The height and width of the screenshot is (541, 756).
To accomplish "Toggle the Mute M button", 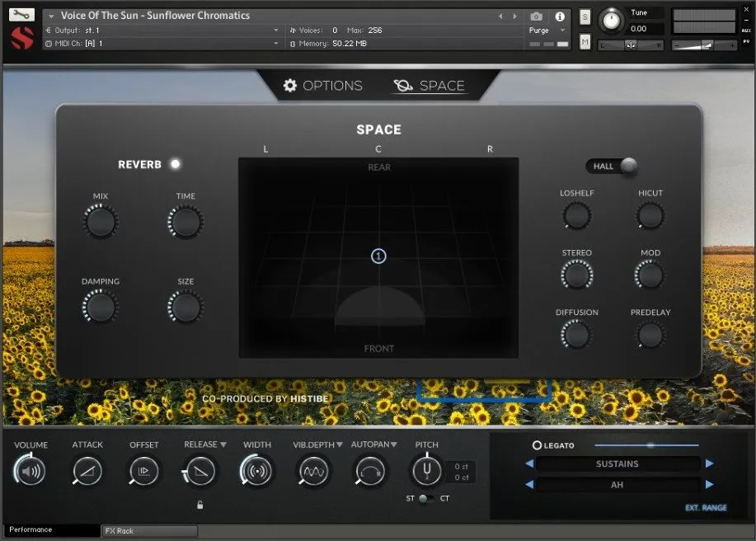I will pyautogui.click(x=585, y=42).
